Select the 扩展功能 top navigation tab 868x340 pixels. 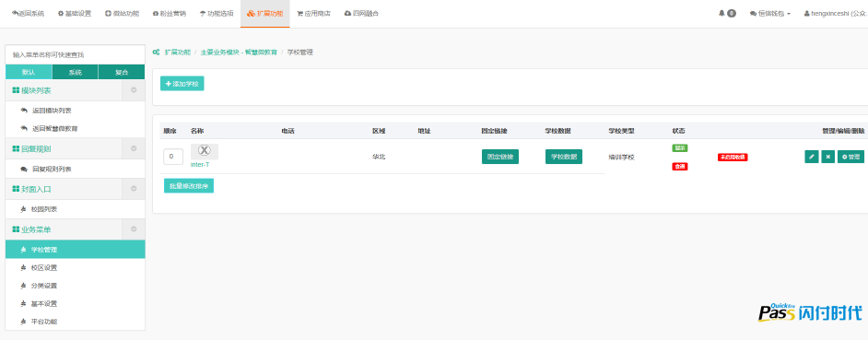(x=265, y=13)
